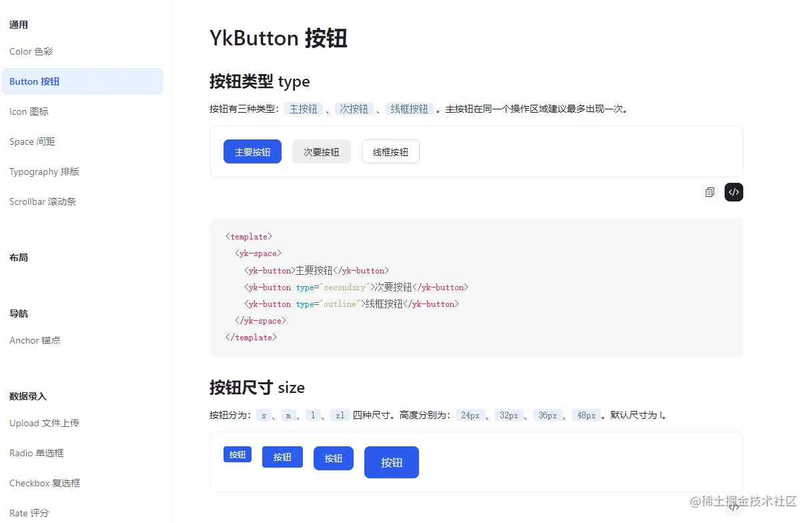
Task: Click the YkButton 按钮 page title
Action: (x=278, y=38)
